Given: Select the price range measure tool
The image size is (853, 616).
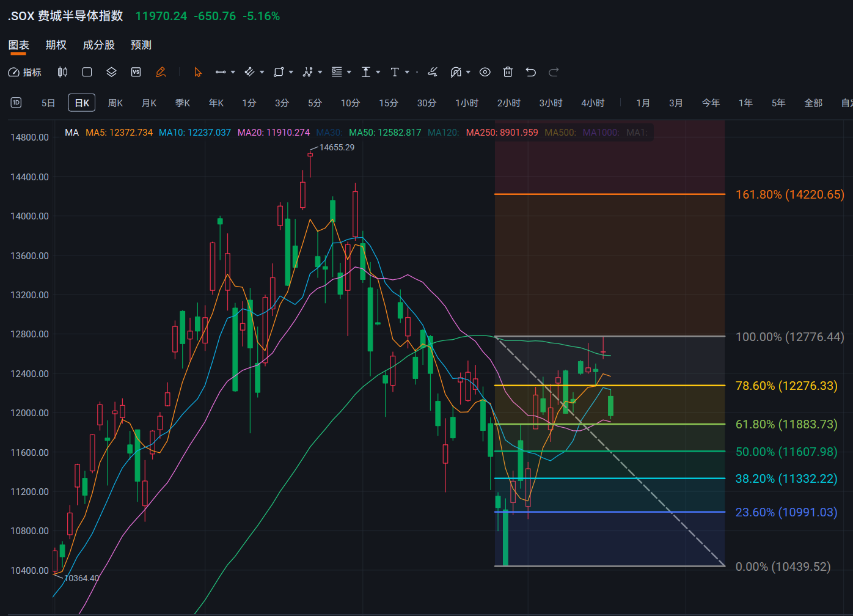Looking at the screenshot, I should [x=366, y=72].
